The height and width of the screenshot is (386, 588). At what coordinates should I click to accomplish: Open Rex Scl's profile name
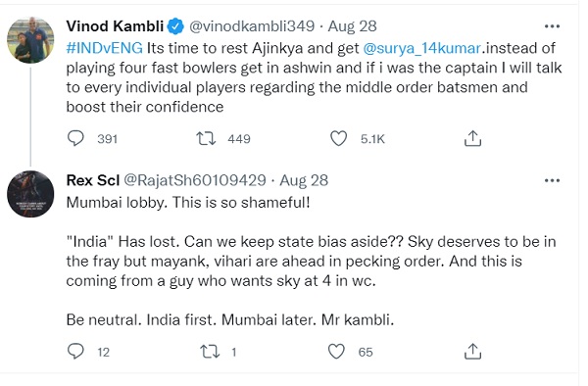93,180
